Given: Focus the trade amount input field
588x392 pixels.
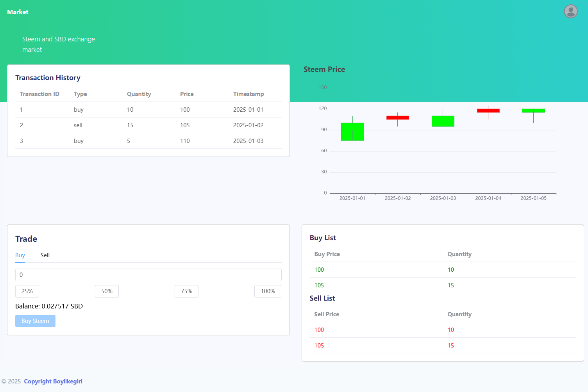Looking at the screenshot, I should coord(148,275).
